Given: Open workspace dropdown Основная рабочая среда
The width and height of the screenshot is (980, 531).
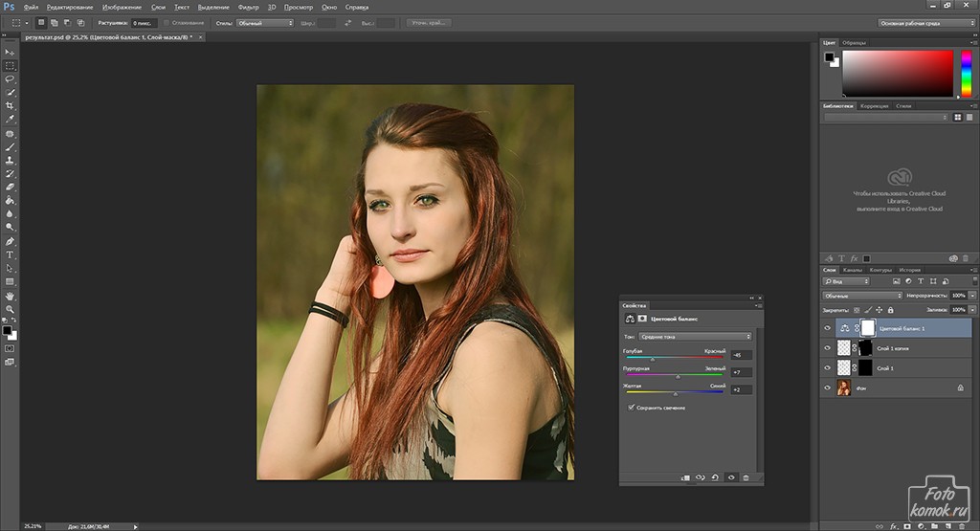Looking at the screenshot, I should click(926, 23).
